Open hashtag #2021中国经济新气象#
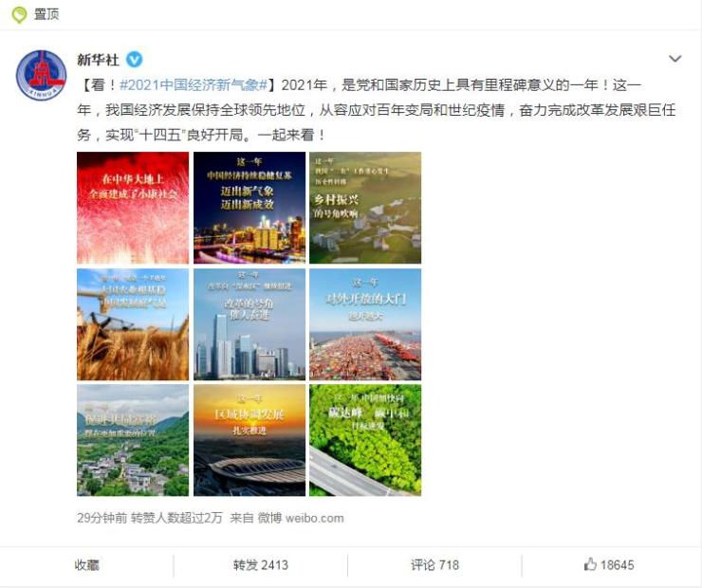Screen dimensions: 702x588 coord(194,84)
